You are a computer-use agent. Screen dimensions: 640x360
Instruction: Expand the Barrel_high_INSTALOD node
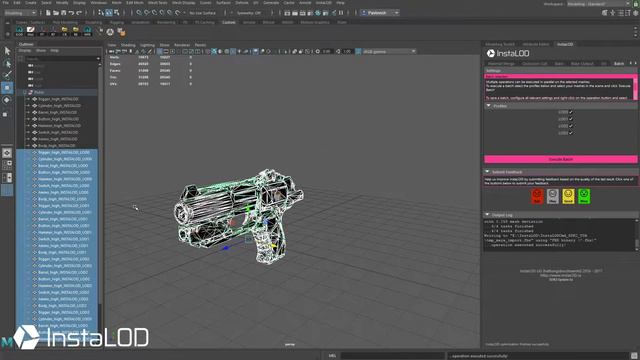click(28, 112)
